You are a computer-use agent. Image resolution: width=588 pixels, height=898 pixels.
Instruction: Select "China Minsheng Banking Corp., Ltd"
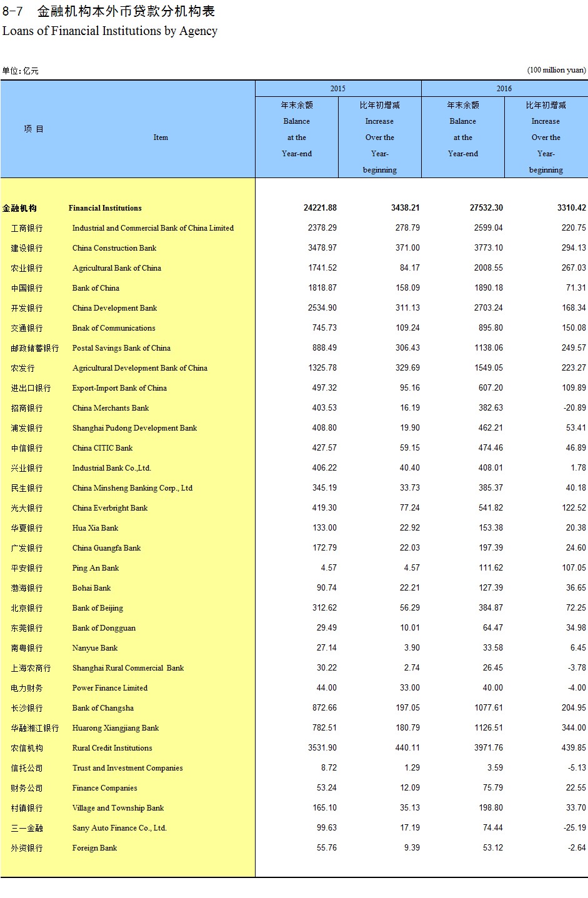coord(132,488)
